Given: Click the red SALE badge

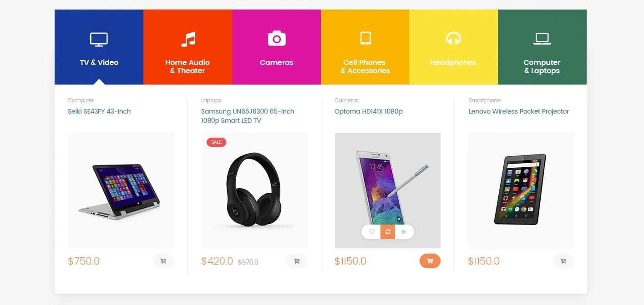Looking at the screenshot, I should coord(216,142).
